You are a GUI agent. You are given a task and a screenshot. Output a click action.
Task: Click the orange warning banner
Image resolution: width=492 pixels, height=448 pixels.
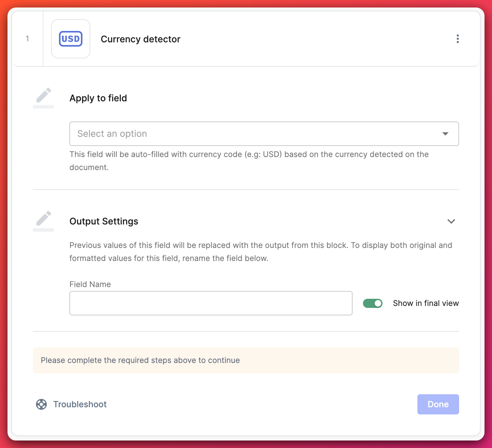click(x=246, y=360)
